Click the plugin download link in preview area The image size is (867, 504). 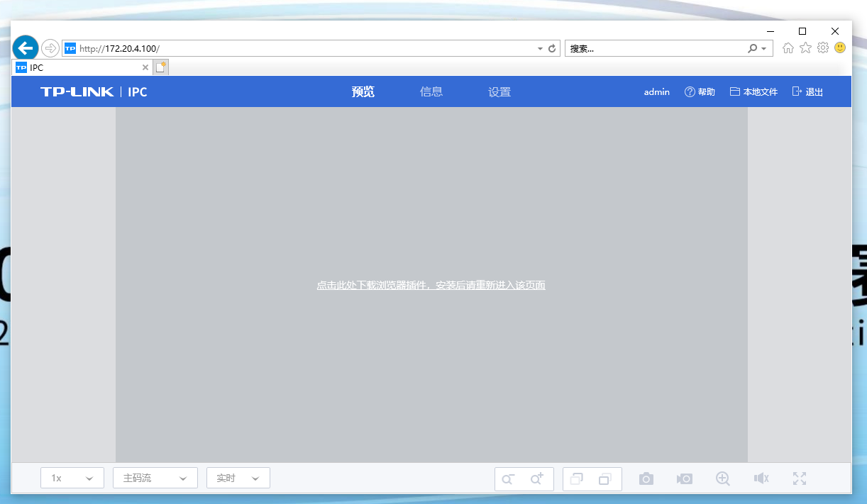(431, 285)
